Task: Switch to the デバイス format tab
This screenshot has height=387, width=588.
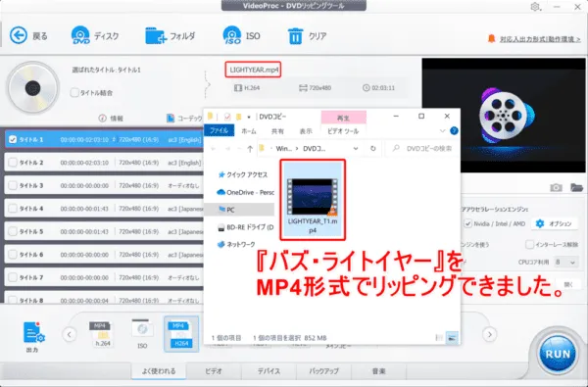Action: click(269, 371)
